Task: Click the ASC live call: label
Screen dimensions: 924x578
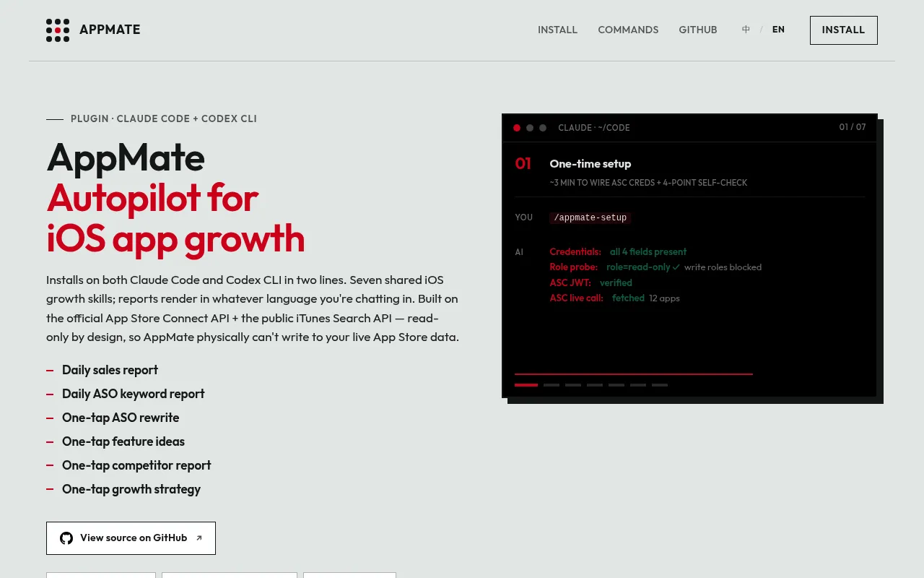Action: 576,298
